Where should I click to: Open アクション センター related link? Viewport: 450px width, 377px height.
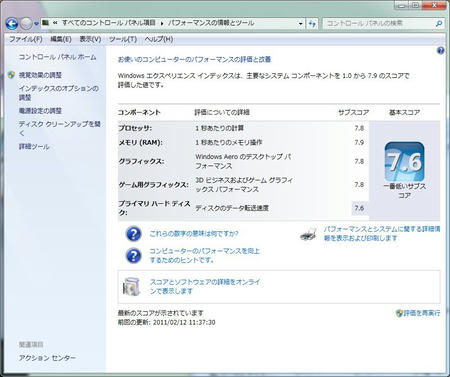pyautogui.click(x=47, y=358)
